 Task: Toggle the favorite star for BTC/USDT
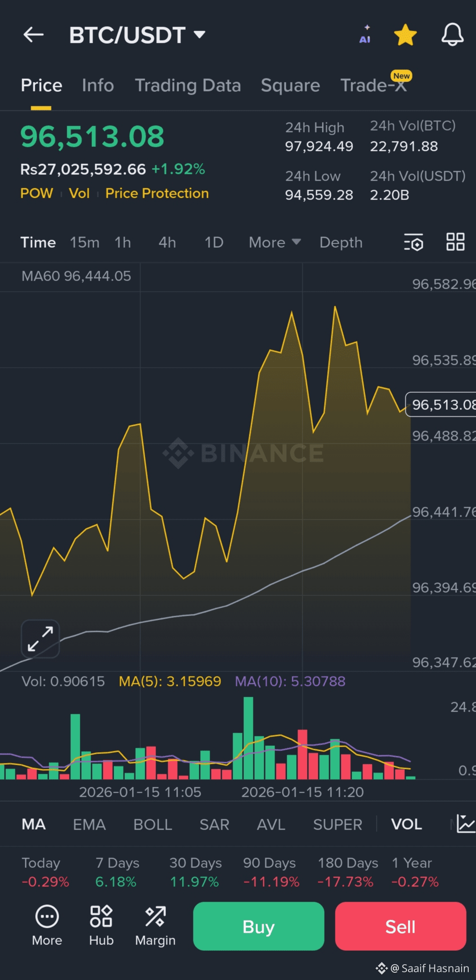[x=405, y=35]
